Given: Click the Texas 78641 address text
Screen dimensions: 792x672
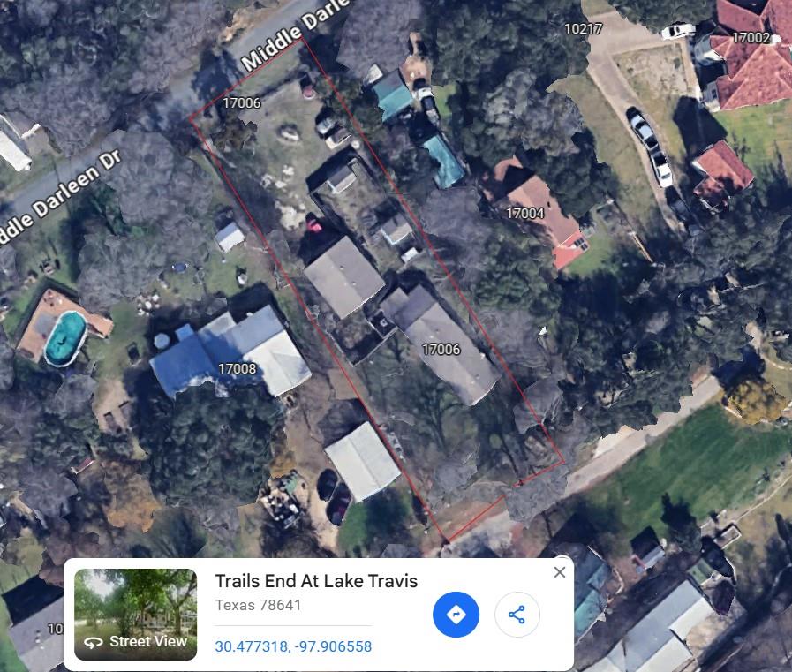Looking at the screenshot, I should 258,605.
